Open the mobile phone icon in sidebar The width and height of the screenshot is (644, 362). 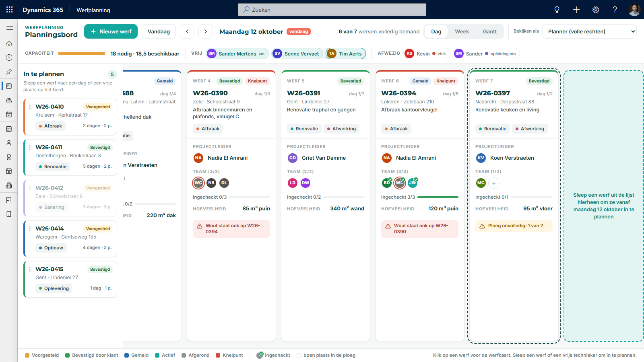pos(9,214)
